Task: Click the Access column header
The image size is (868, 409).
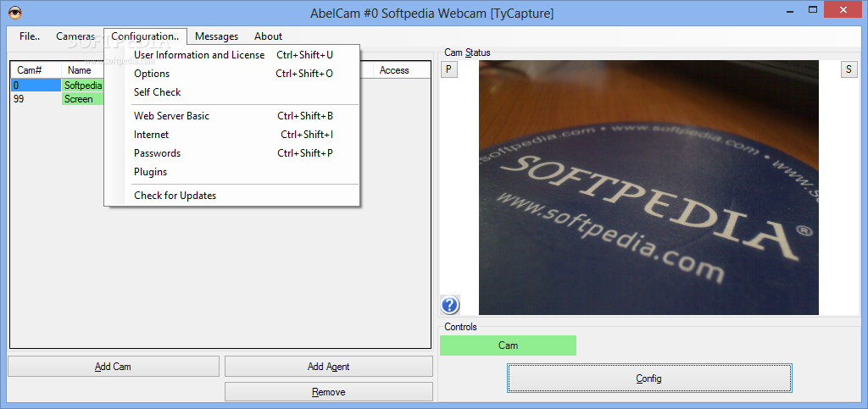Action: [401, 70]
